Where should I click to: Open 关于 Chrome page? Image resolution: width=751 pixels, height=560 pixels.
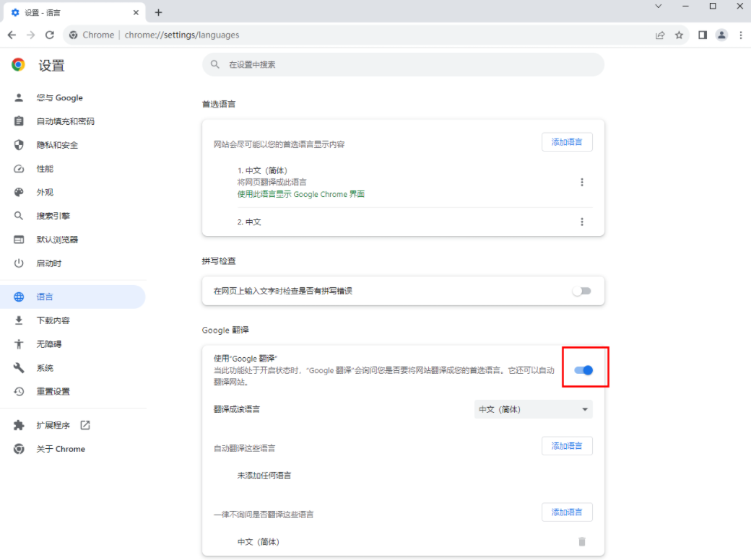73,449
